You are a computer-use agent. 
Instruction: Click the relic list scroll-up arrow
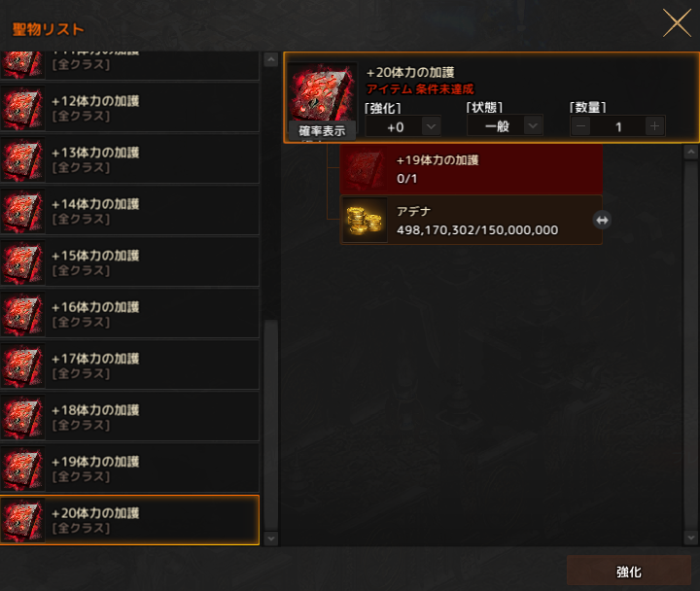click(x=271, y=60)
